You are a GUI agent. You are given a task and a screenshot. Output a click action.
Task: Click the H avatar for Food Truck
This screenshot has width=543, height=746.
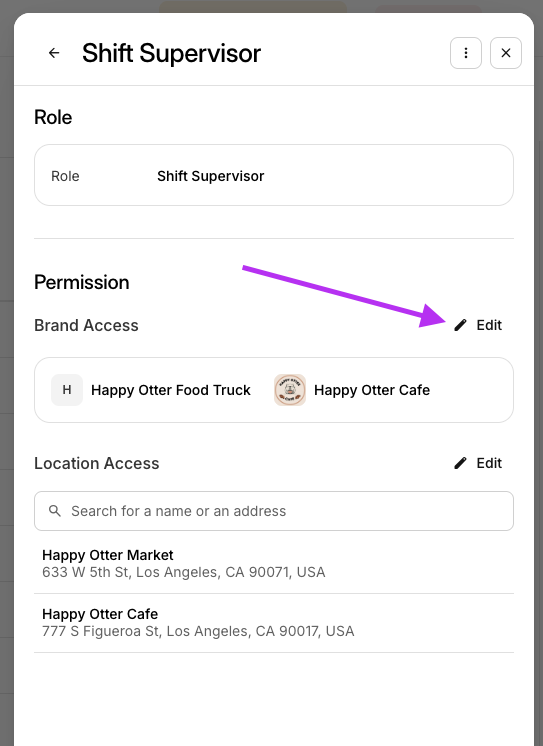click(x=67, y=390)
